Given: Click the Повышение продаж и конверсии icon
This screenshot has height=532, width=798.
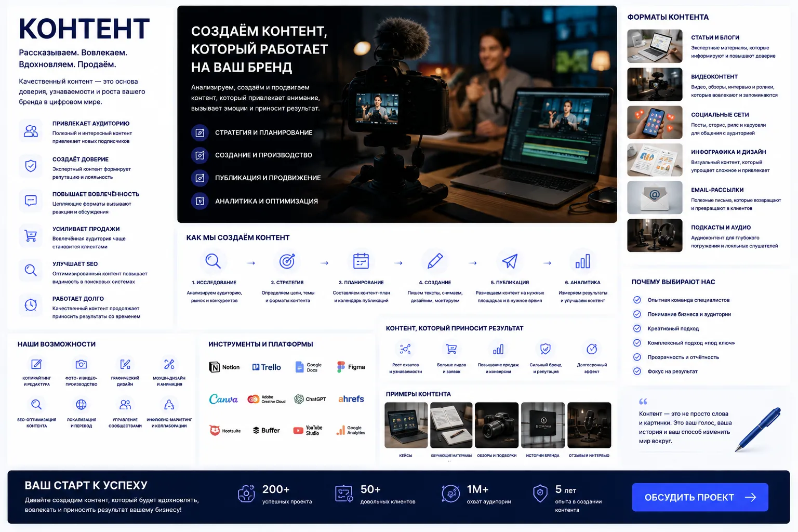Looking at the screenshot, I should (498, 349).
